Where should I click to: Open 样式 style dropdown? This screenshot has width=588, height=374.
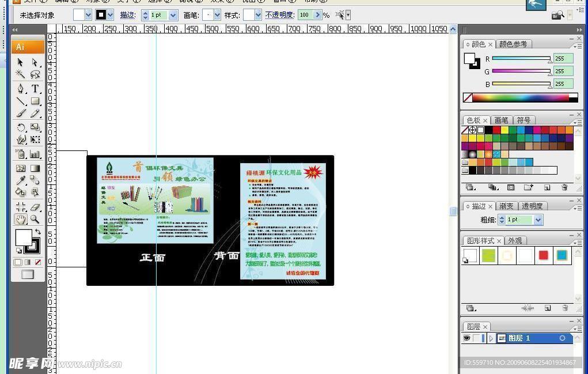pyautogui.click(x=258, y=15)
